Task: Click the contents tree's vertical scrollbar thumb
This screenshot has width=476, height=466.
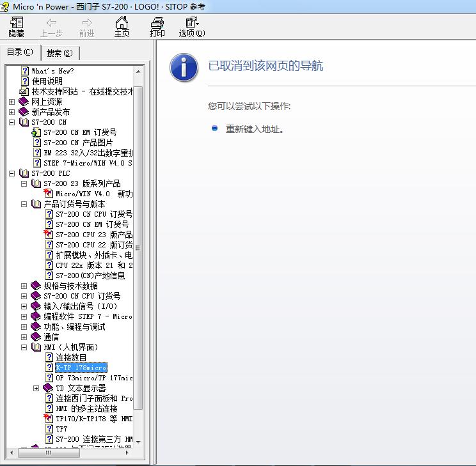Action: pyautogui.click(x=138, y=248)
